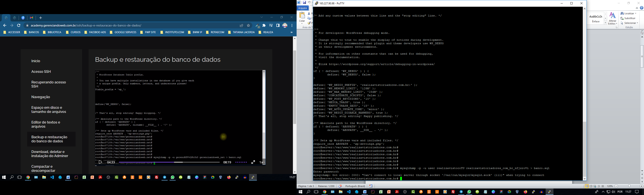Open Início in the course sidebar
The height and width of the screenshot is (195, 644).
(x=36, y=61)
